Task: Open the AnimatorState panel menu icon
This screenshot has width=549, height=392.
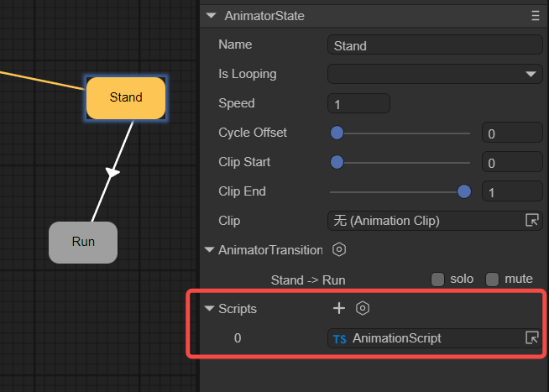Action: [x=536, y=16]
